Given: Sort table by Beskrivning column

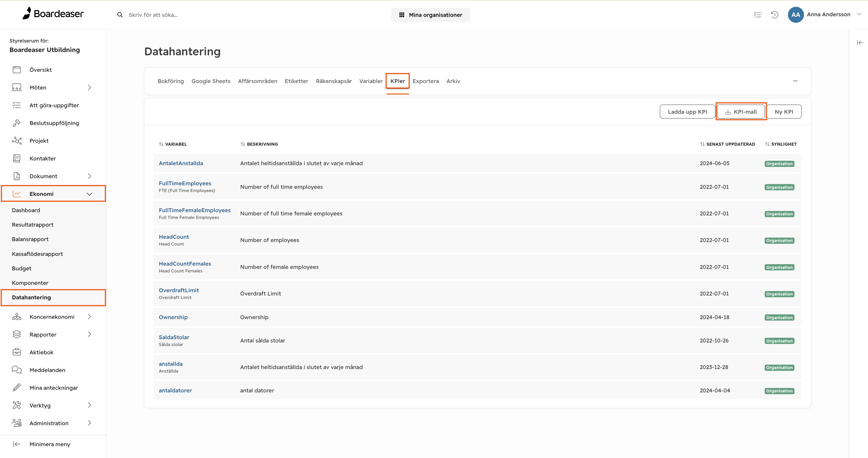Looking at the screenshot, I should coord(259,144).
